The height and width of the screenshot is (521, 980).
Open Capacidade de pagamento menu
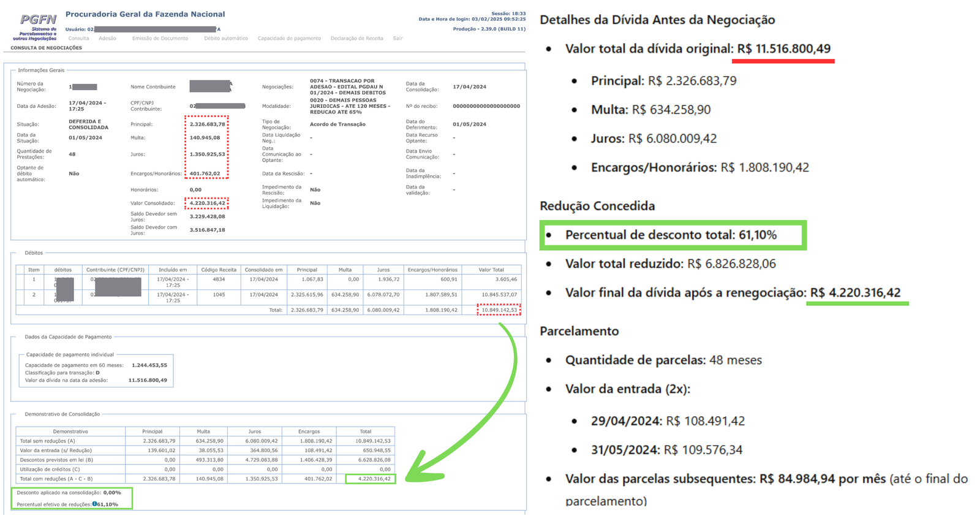[x=289, y=39]
